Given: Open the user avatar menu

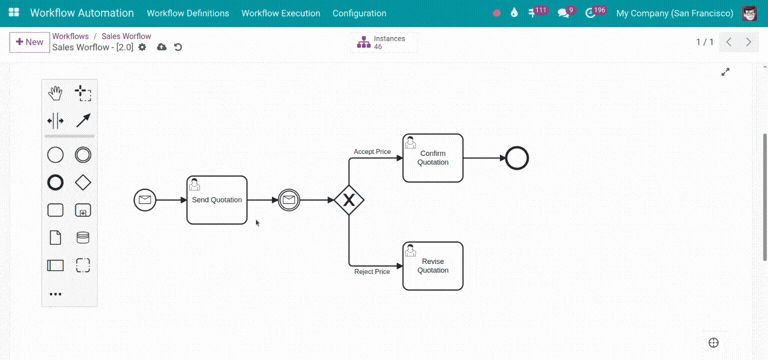Looking at the screenshot, I should (750, 13).
